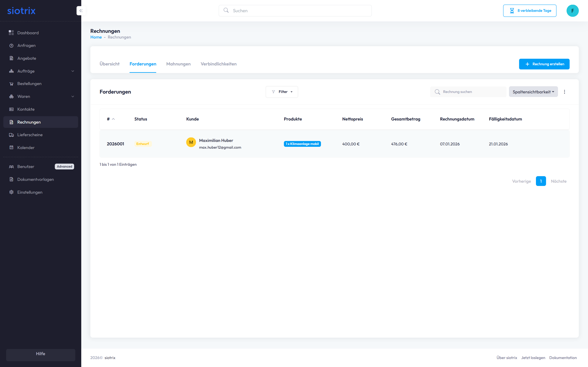The width and height of the screenshot is (588, 367).
Task: Switch to the Mahnungen tab
Action: 178,64
